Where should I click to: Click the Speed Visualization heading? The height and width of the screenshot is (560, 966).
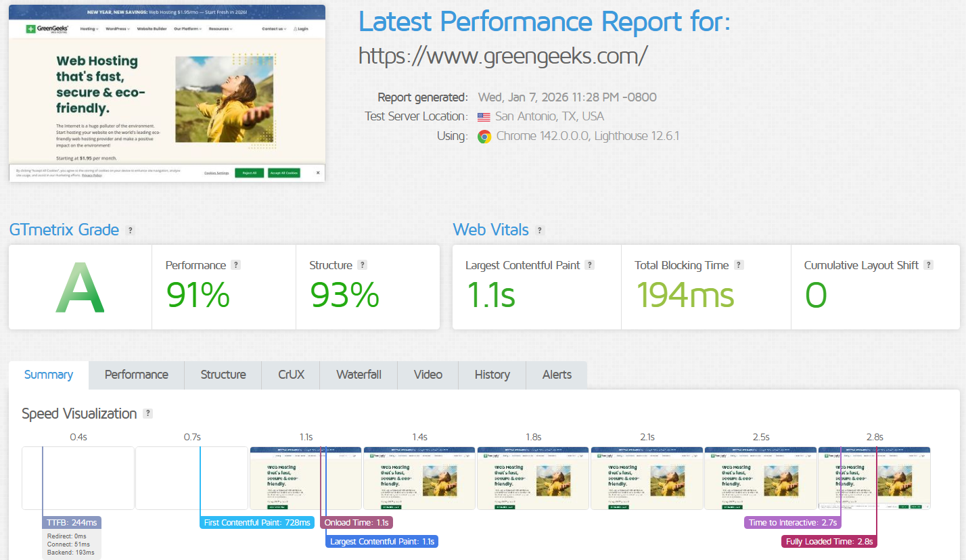click(x=79, y=414)
